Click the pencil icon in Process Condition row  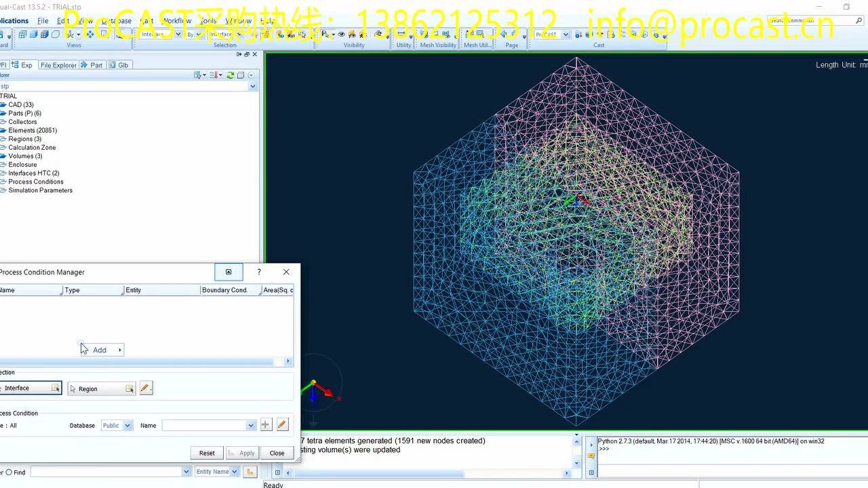(283, 425)
